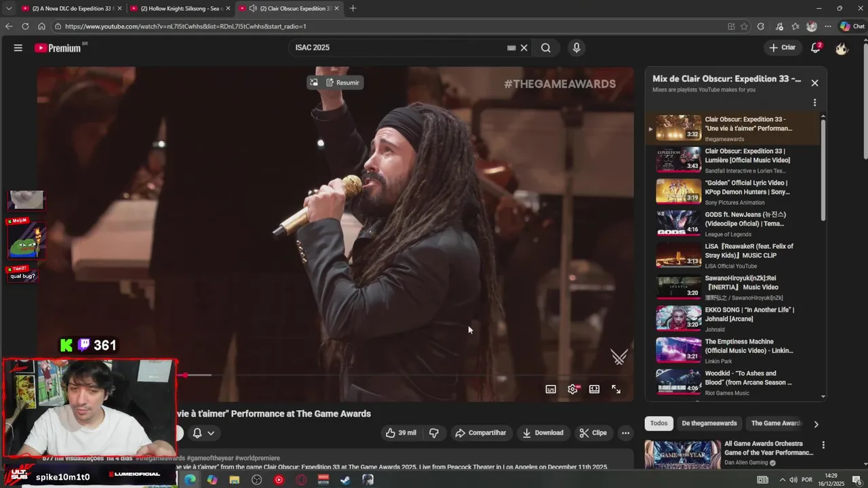Start voice search with the microphone icon

click(x=576, y=47)
